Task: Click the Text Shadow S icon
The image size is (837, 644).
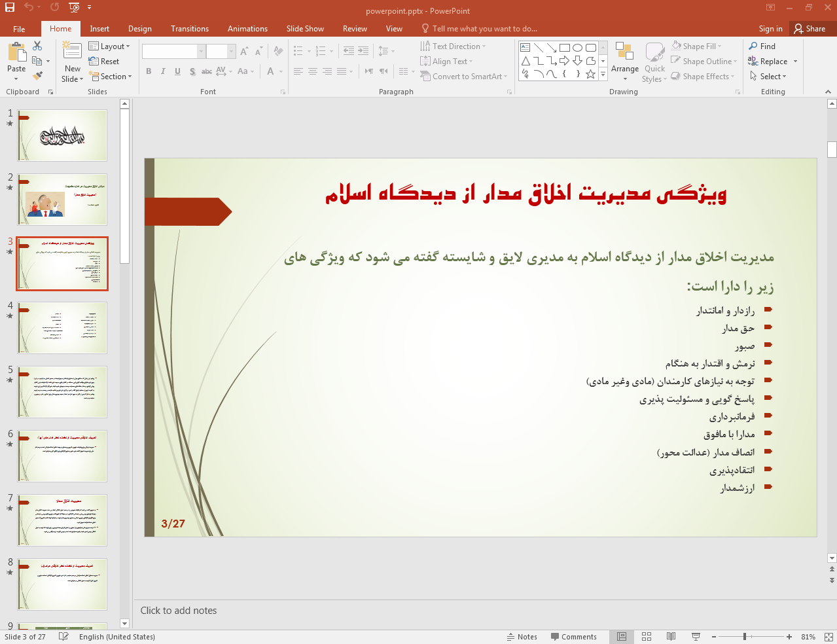Action: click(x=192, y=71)
